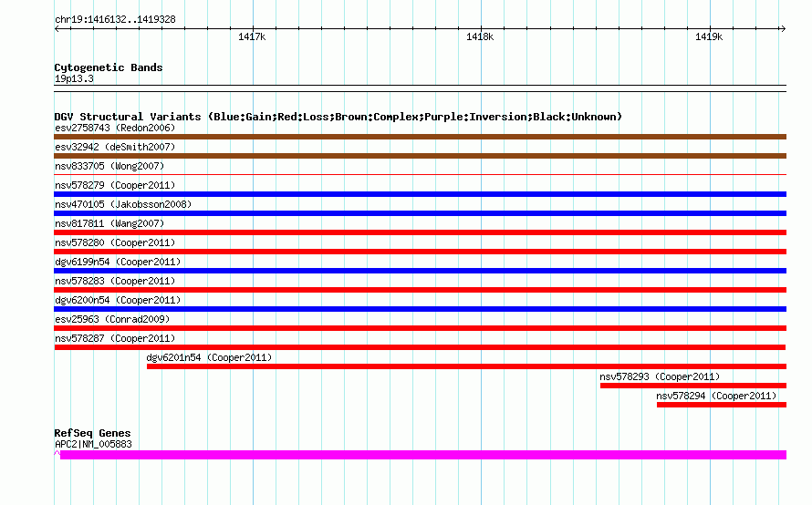
Task: Click the 1417k ruler tick label
Action: pos(252,36)
